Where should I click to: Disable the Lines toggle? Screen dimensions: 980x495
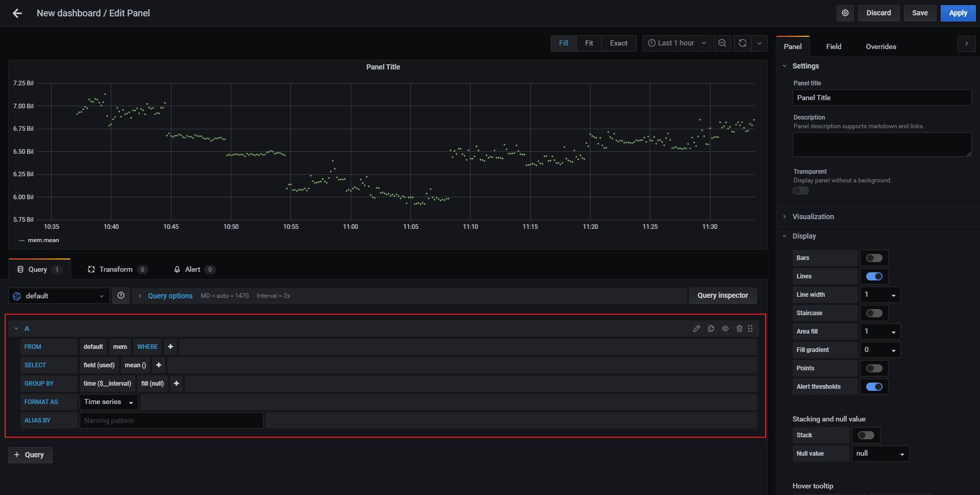click(x=874, y=276)
